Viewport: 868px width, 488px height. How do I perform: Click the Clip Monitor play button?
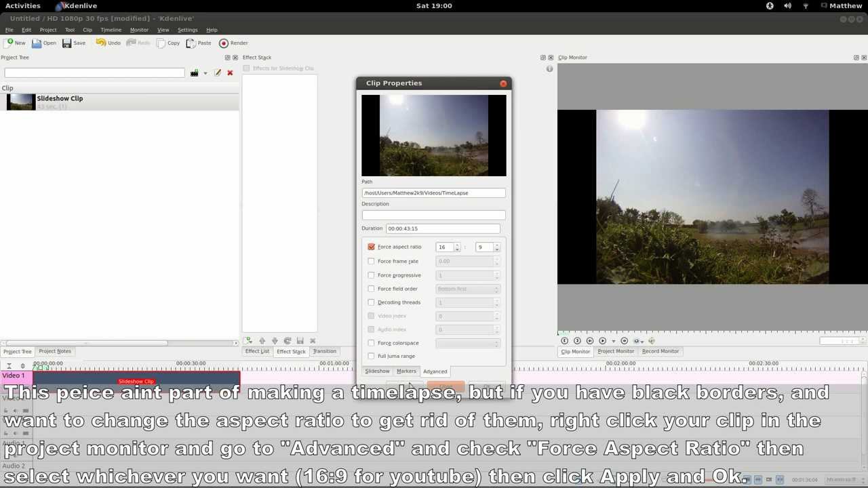pos(602,341)
